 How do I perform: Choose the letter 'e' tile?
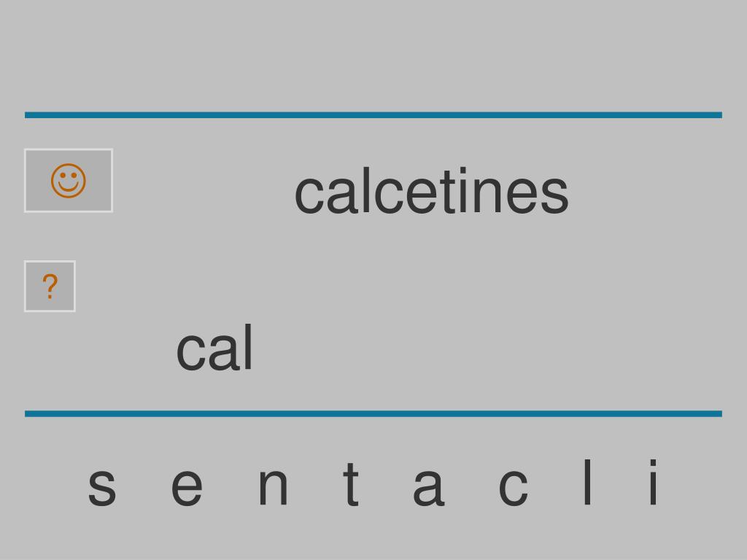pos(187,486)
